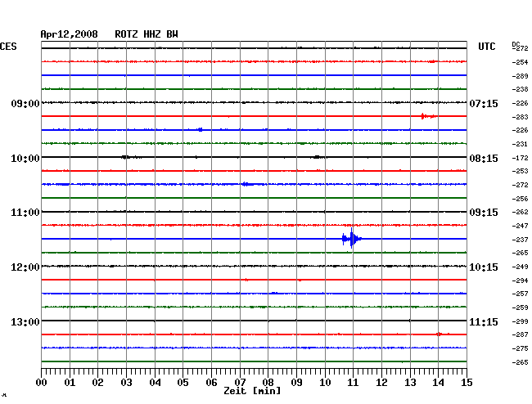Image resolution: width=532 pixels, height=404 pixels.
Task: Click the large blue seismic event near minute 11
Action: 352,239
